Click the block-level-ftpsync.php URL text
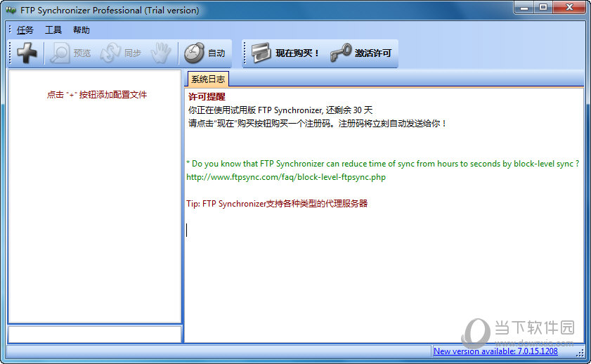591x364 pixels. click(x=286, y=177)
